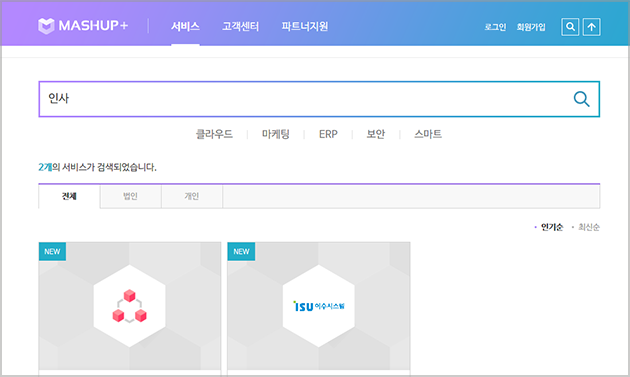Screen dimensions: 630x377
Task: Open the header search icon button
Action: [x=570, y=27]
